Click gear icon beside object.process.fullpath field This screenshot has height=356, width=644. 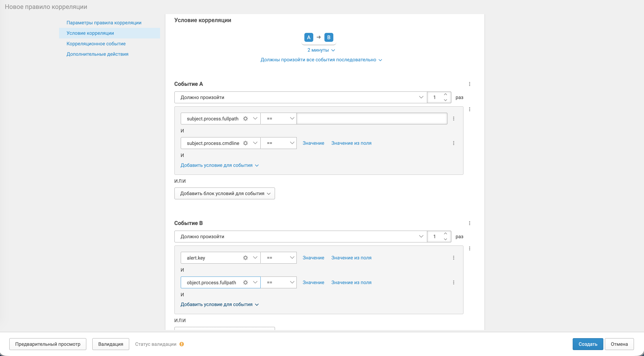coord(245,282)
